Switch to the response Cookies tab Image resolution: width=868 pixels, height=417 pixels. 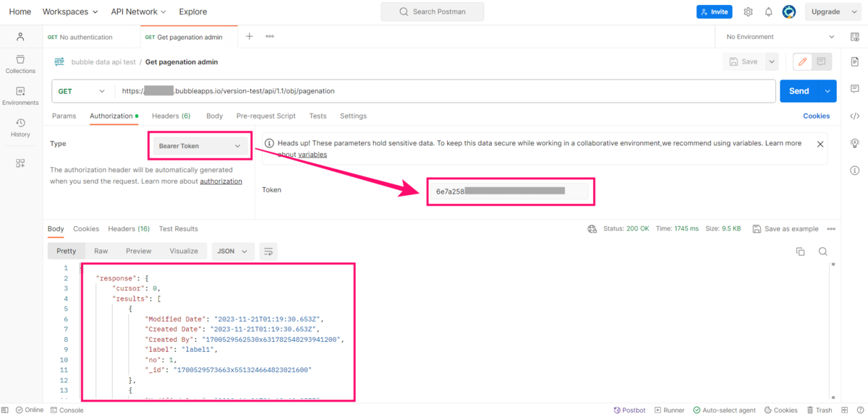[86, 229]
